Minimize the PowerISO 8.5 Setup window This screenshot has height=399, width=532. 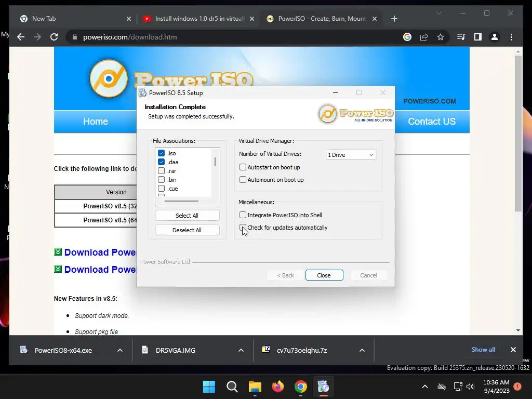click(x=336, y=92)
